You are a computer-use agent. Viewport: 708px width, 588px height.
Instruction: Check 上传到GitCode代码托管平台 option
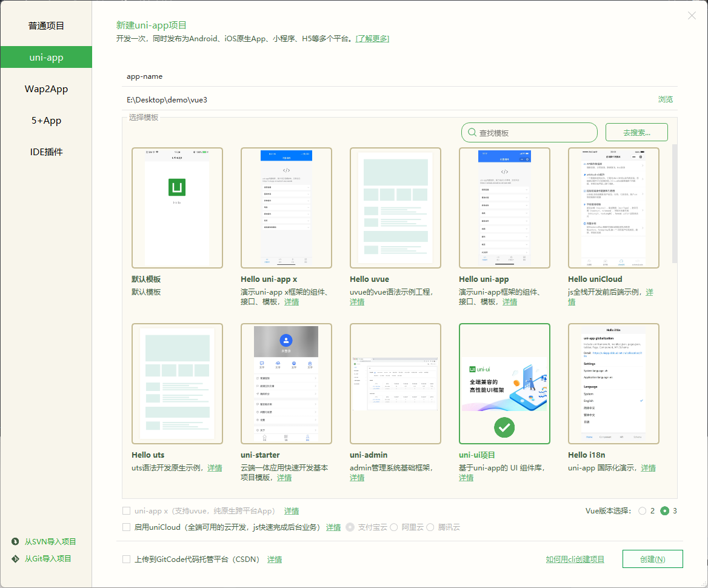[x=127, y=559]
